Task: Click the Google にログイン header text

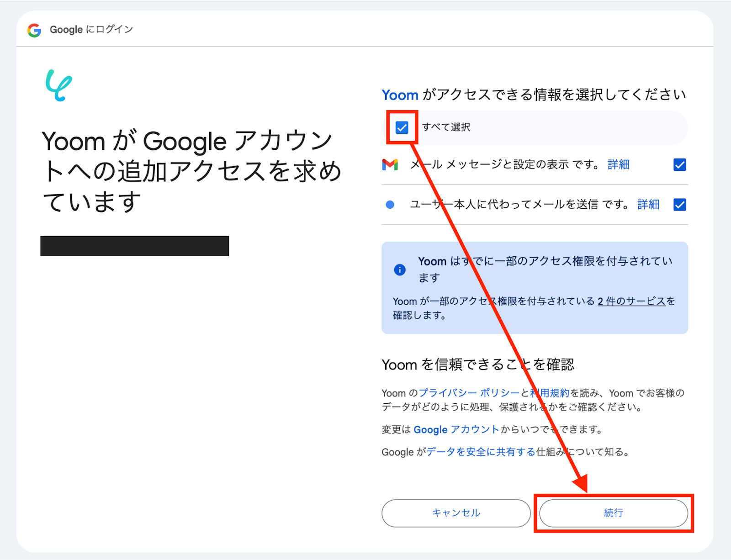Action: click(91, 30)
